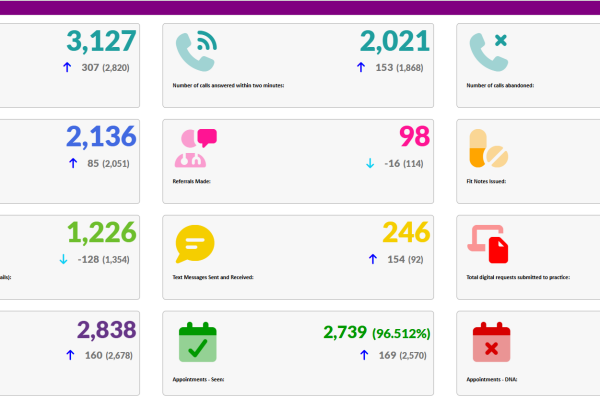Click the green Appointments Seen calendar icon
600x400 pixels.
point(198,342)
